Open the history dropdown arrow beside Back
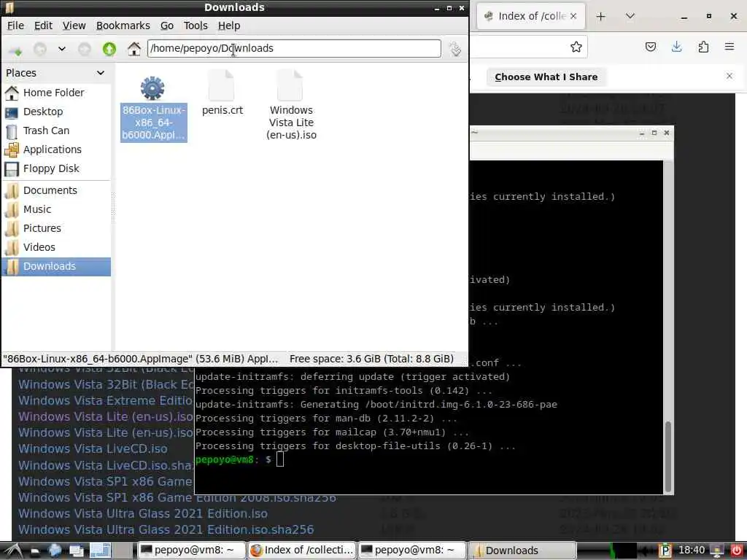Image resolution: width=747 pixels, height=560 pixels. (62, 49)
